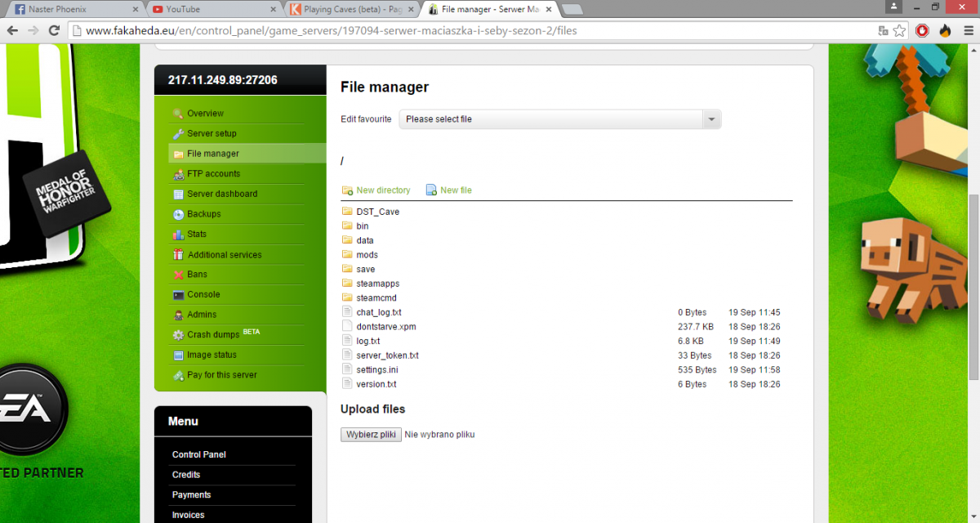Image resolution: width=980 pixels, height=523 pixels.
Task: Click the Backups disc icon
Action: click(178, 214)
